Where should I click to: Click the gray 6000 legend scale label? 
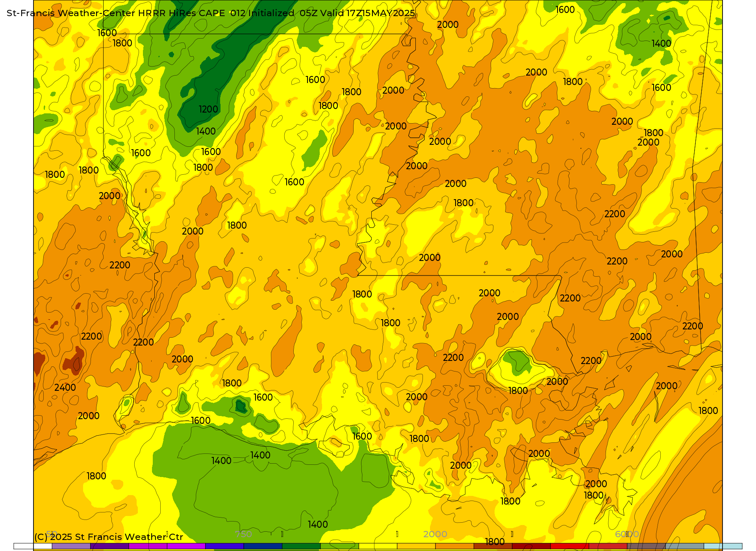pos(627,534)
